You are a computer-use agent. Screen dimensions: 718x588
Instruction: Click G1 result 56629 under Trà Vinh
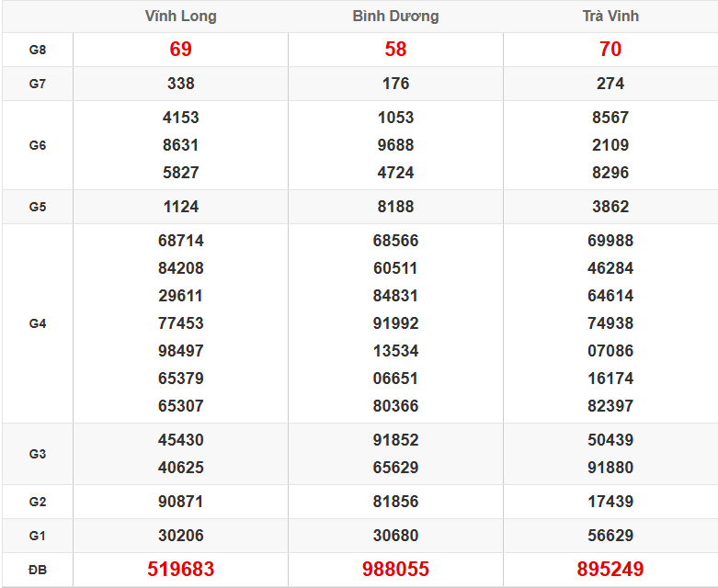click(610, 536)
